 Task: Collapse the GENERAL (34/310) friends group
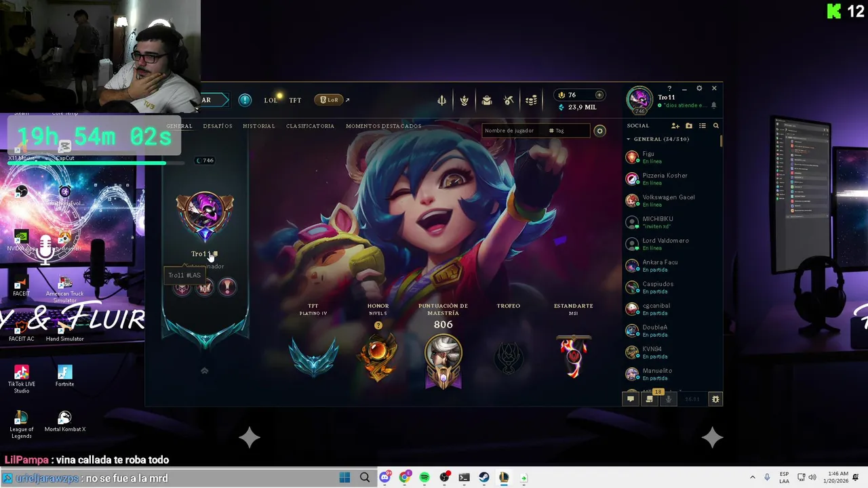tap(658, 139)
